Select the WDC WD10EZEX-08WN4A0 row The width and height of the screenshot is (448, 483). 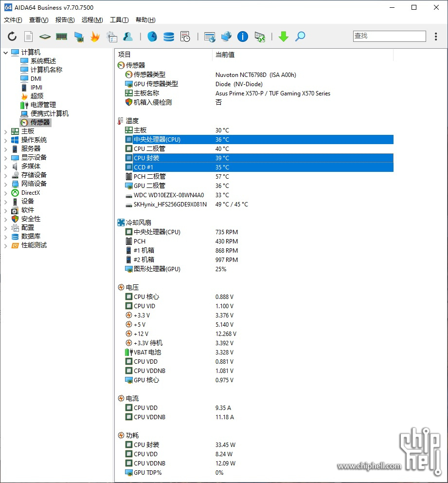click(259, 195)
